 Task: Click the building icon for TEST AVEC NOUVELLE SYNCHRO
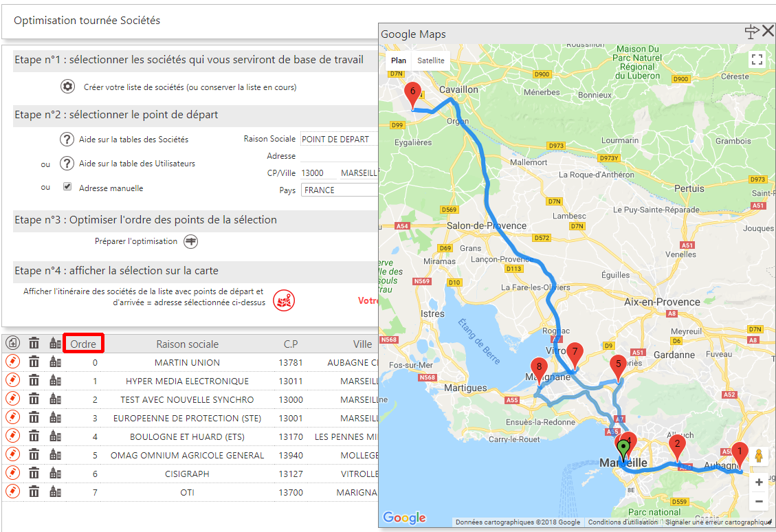pos(55,399)
